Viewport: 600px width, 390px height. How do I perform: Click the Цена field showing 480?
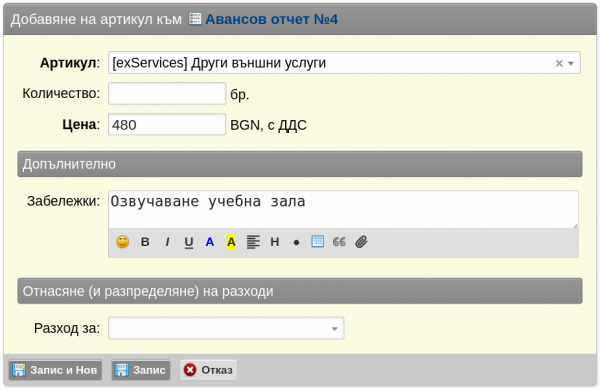pyautogui.click(x=167, y=124)
